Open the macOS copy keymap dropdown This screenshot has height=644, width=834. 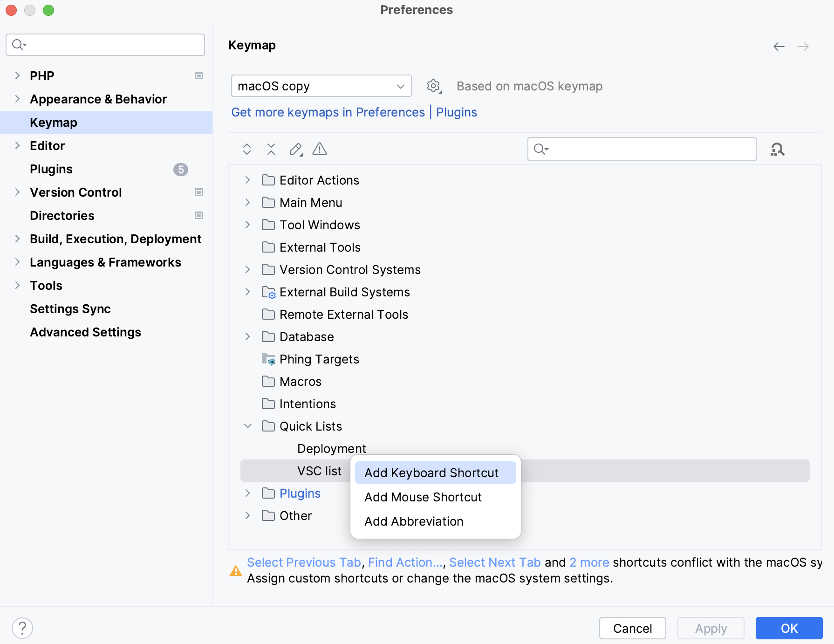pos(321,86)
